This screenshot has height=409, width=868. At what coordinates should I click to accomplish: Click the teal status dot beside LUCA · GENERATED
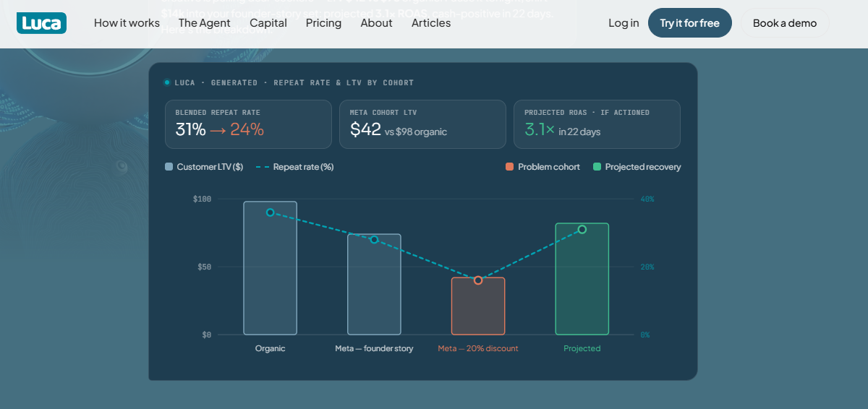point(167,82)
